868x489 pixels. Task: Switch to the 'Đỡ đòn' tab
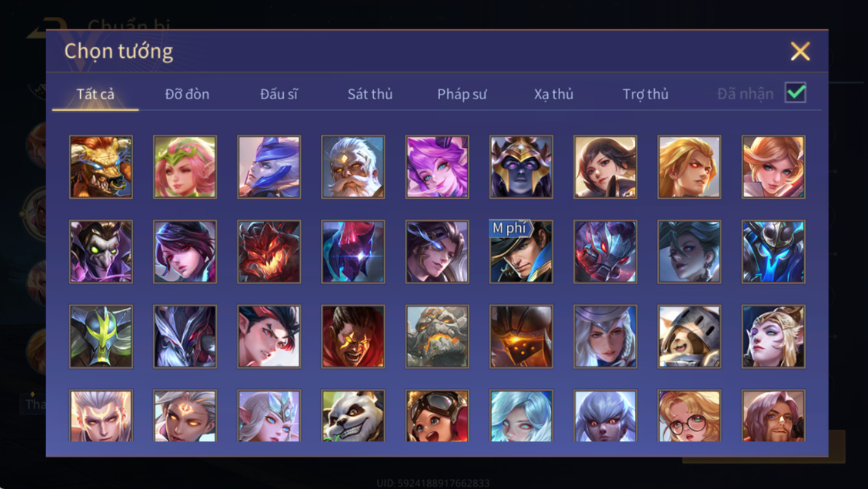click(x=187, y=94)
